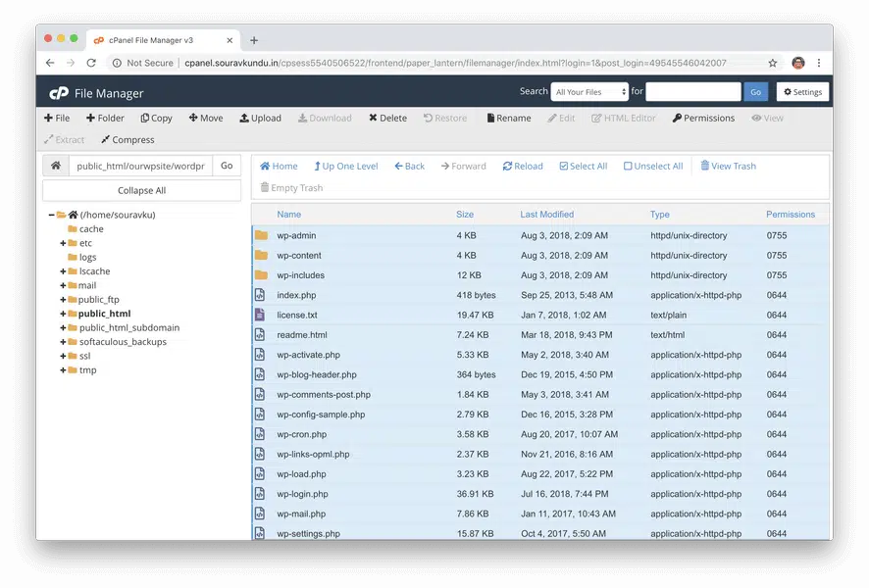Sort files by Size column header

coord(464,215)
